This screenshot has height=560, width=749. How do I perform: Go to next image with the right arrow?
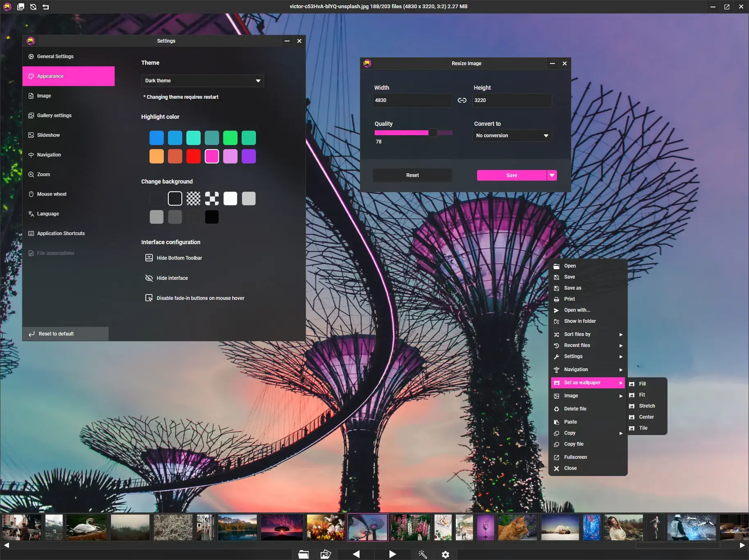click(x=392, y=554)
